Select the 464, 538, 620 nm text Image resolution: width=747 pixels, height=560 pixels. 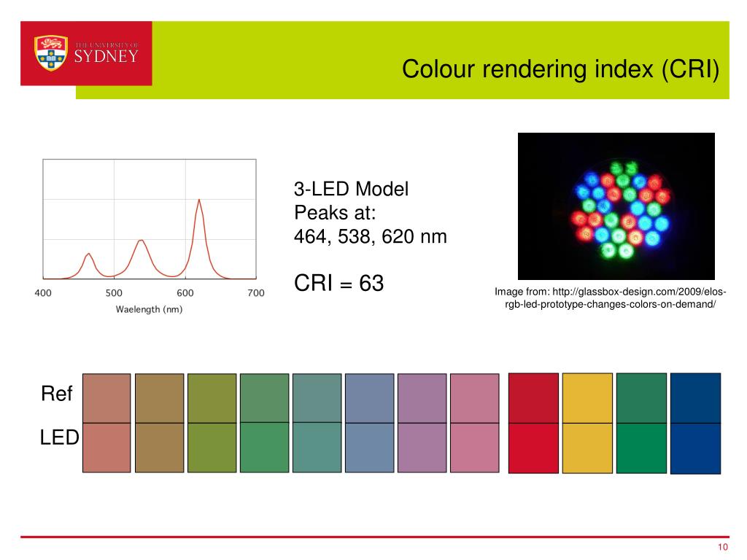click(370, 237)
